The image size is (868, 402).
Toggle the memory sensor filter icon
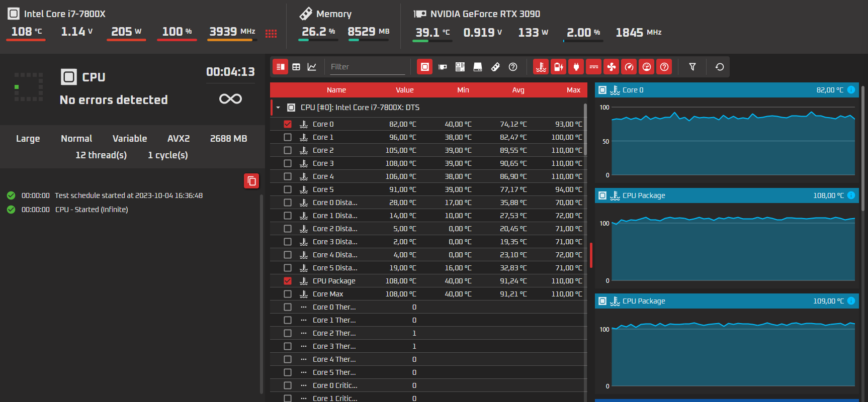pos(495,67)
